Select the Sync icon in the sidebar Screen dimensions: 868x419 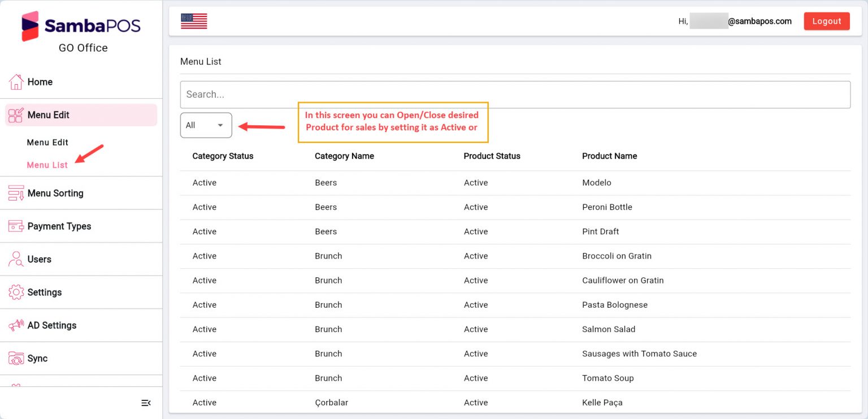(x=16, y=358)
